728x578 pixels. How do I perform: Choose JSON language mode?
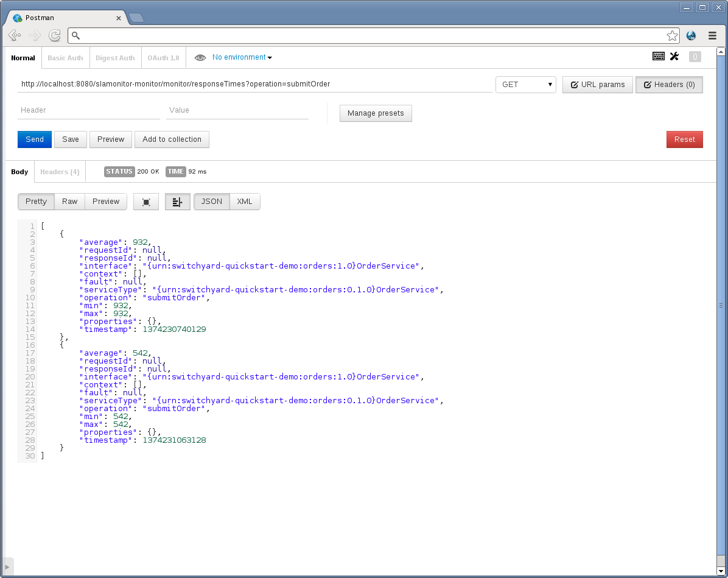coord(212,202)
